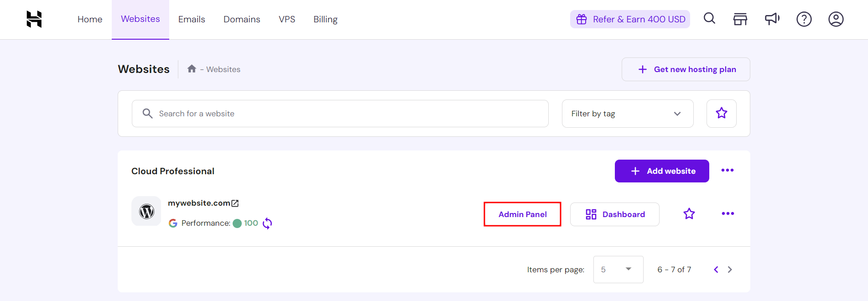
Task: Open the help question mark icon
Action: click(804, 19)
